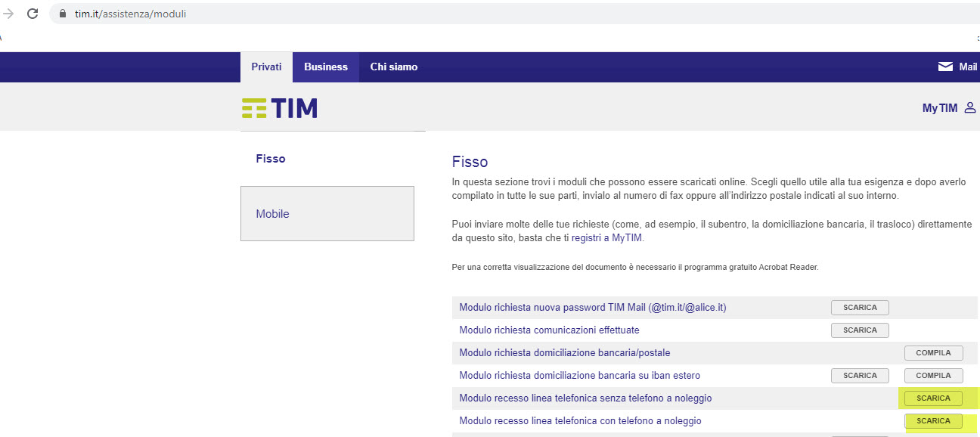Viewport: 980px width, 437px height.
Task: Click the Mail link in the top bar
Action: (x=968, y=67)
